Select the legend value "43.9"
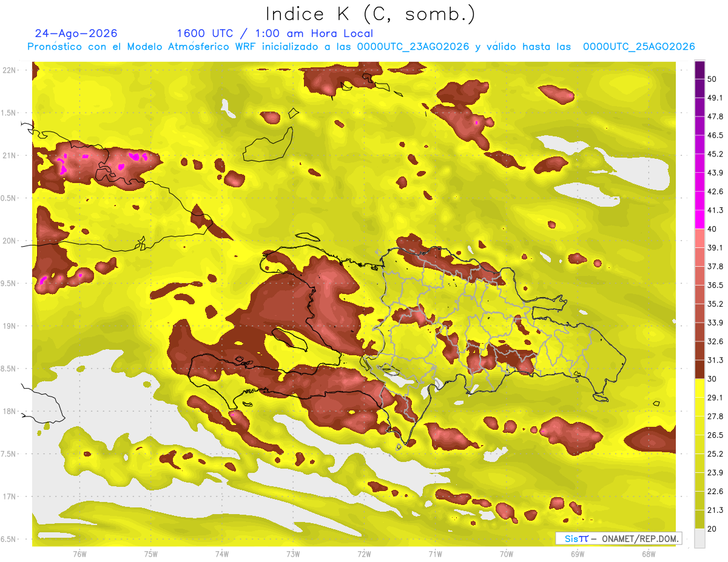728x562 pixels. point(715,173)
